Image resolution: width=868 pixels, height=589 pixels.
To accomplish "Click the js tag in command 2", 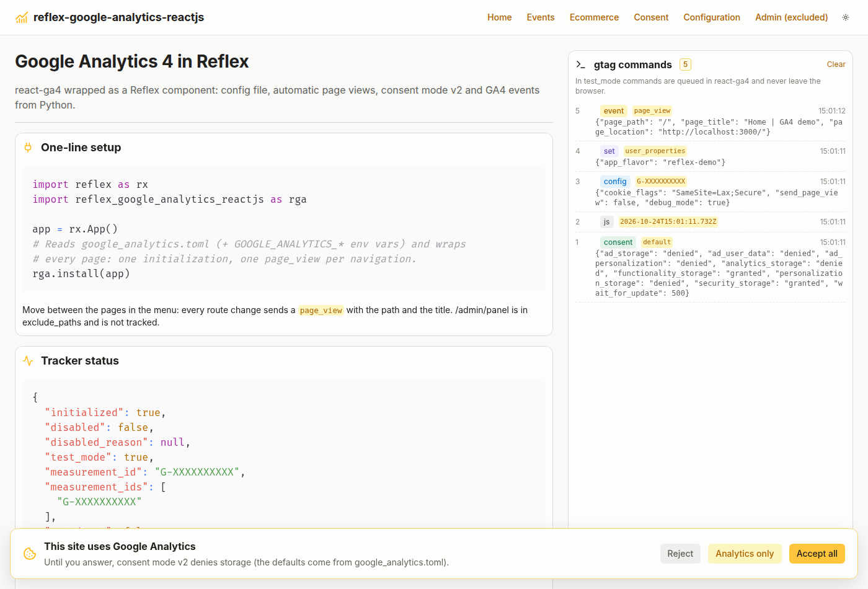I will [607, 222].
